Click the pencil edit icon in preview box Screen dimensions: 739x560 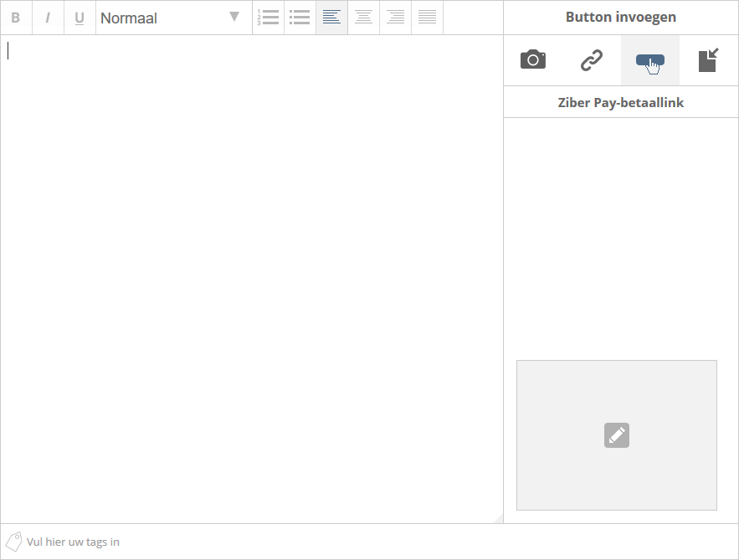[x=617, y=435]
